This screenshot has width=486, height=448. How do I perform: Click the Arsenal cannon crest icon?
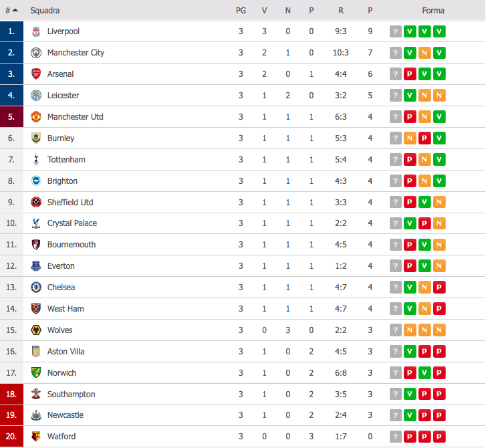pos(36,74)
